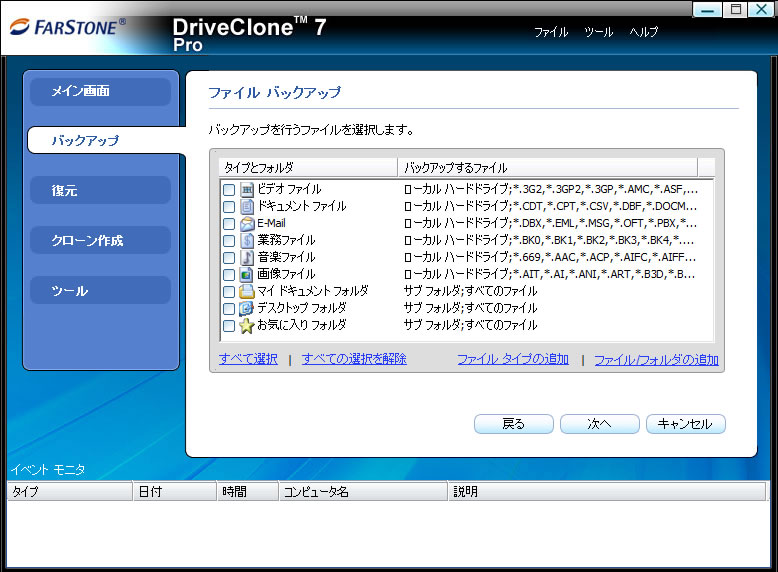
Task: Select the 画像ファイル row label
Action: coord(286,274)
